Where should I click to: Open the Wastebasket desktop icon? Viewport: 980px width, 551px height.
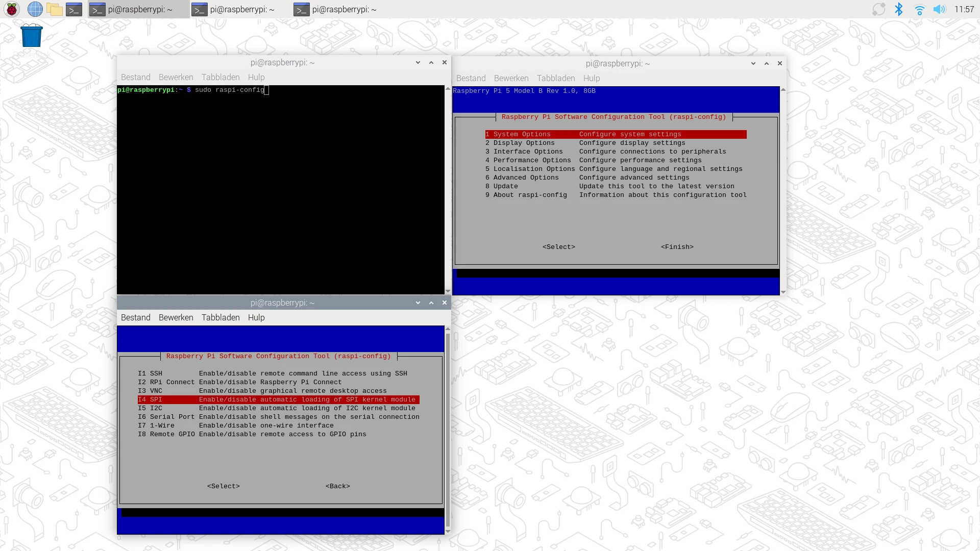[32, 36]
